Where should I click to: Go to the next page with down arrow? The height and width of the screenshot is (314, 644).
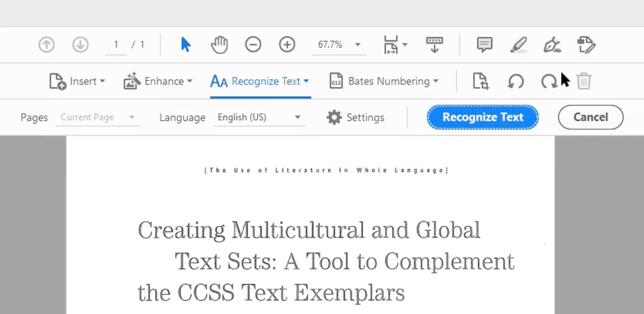(80, 45)
